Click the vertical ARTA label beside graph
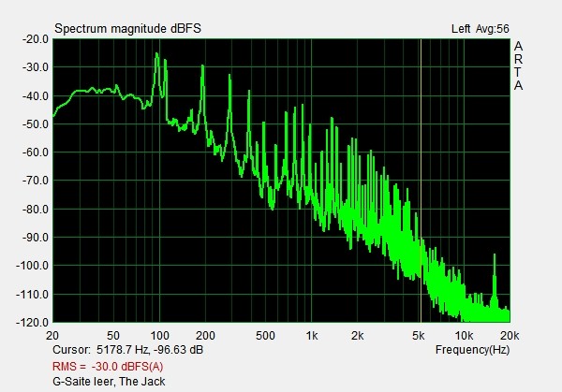562x392 pixels. tap(518, 65)
